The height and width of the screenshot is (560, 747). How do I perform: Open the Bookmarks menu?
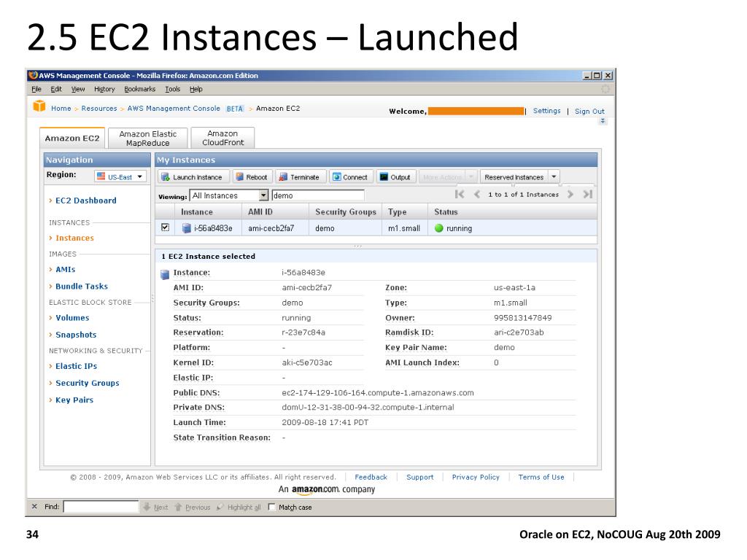click(139, 89)
